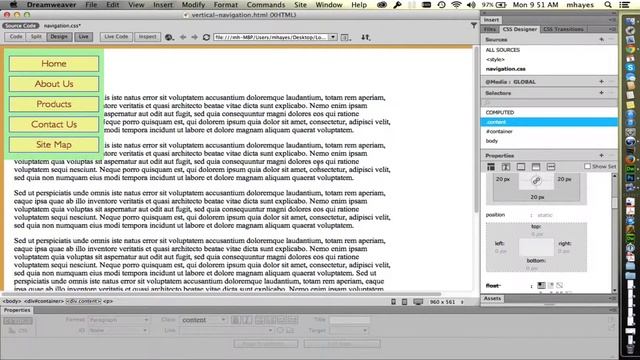Set float to right icon

(551, 285)
